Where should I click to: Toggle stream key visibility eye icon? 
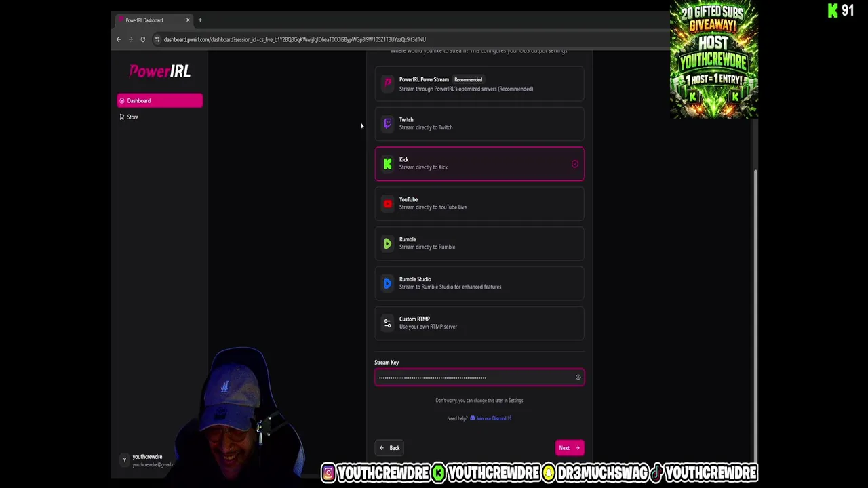click(578, 378)
